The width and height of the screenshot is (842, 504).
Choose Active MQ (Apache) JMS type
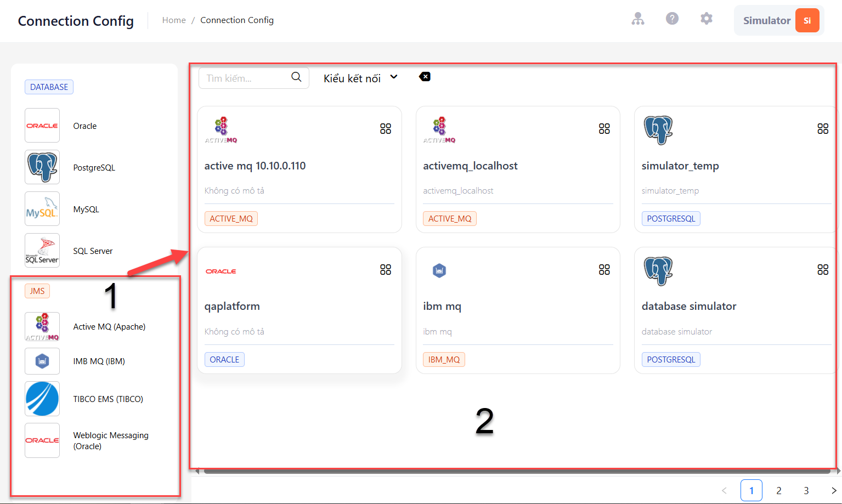109,326
